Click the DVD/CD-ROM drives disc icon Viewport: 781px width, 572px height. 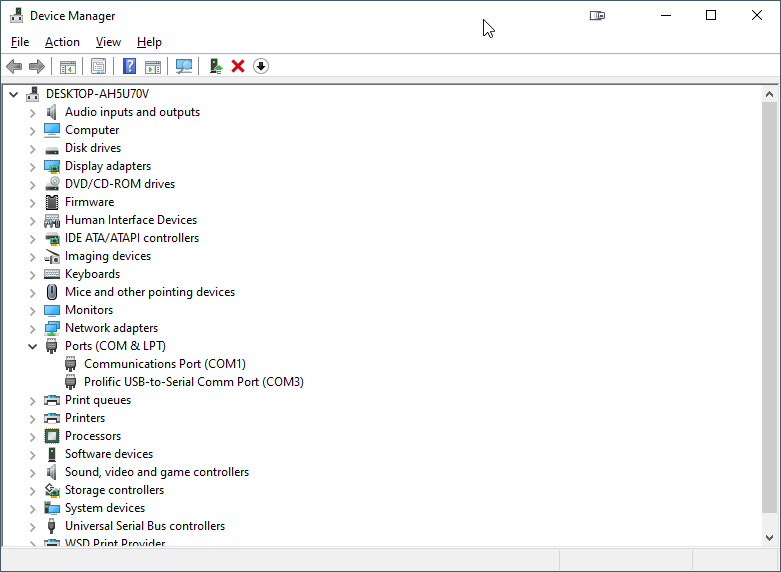click(52, 184)
